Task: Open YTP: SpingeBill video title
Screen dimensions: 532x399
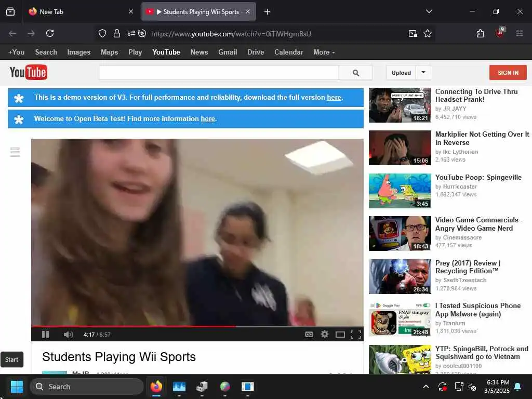Action: (482, 353)
